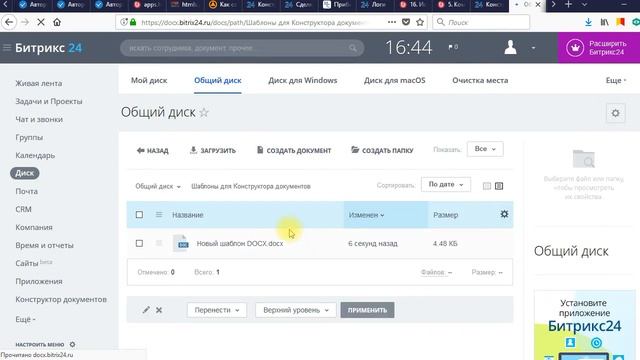Screen dimensions: 640x360
Task: Open a new browser tab with the plus
Action: click(x=568, y=4)
